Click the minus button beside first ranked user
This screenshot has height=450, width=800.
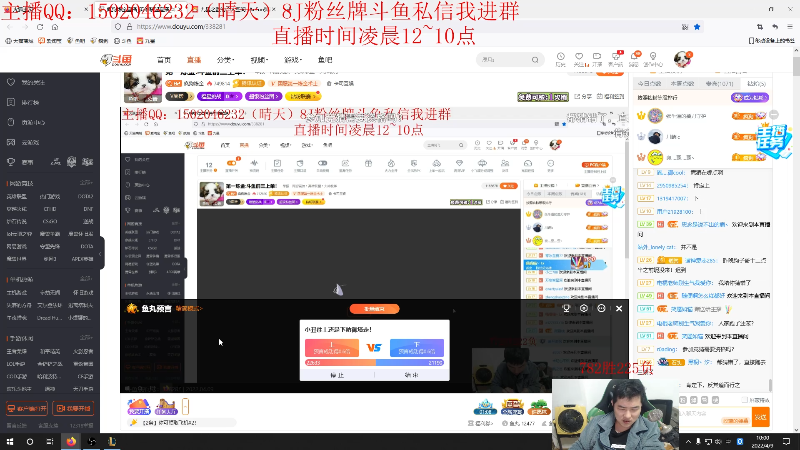(774, 115)
